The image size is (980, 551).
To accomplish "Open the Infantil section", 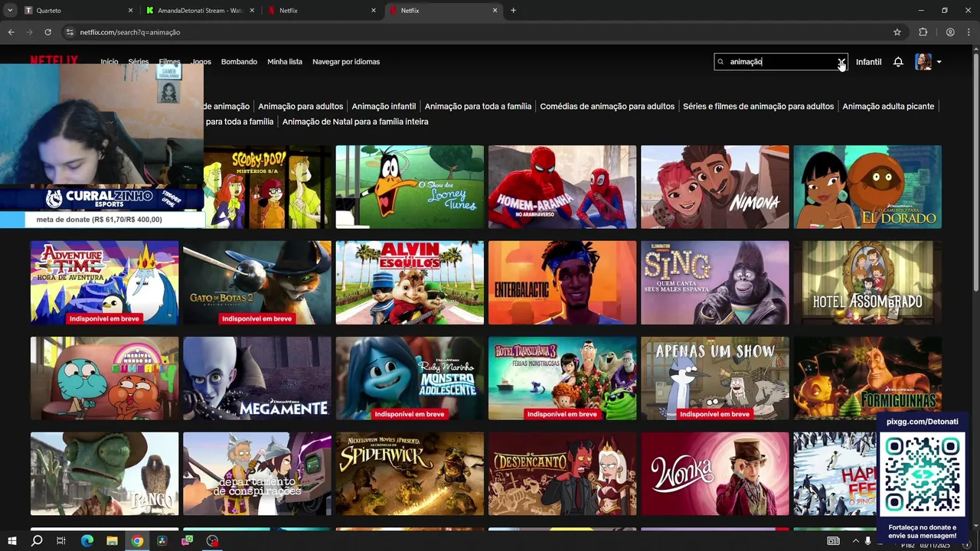I will pos(868,62).
